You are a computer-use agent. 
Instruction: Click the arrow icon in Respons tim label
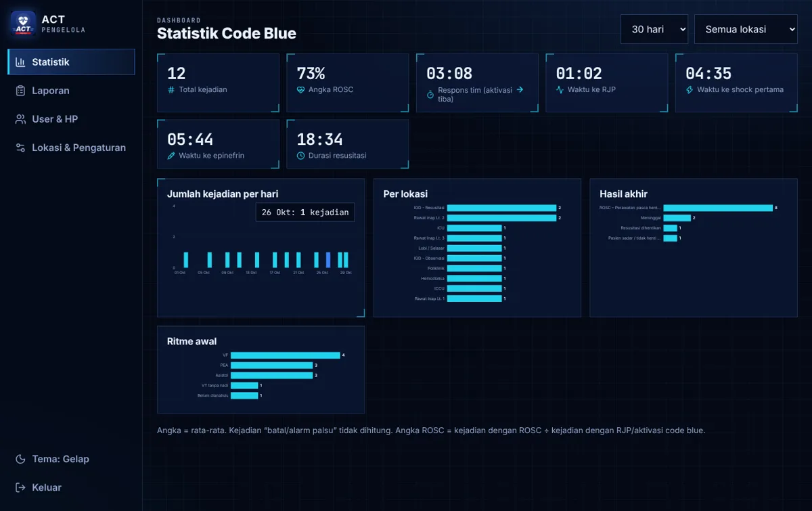pyautogui.click(x=520, y=89)
